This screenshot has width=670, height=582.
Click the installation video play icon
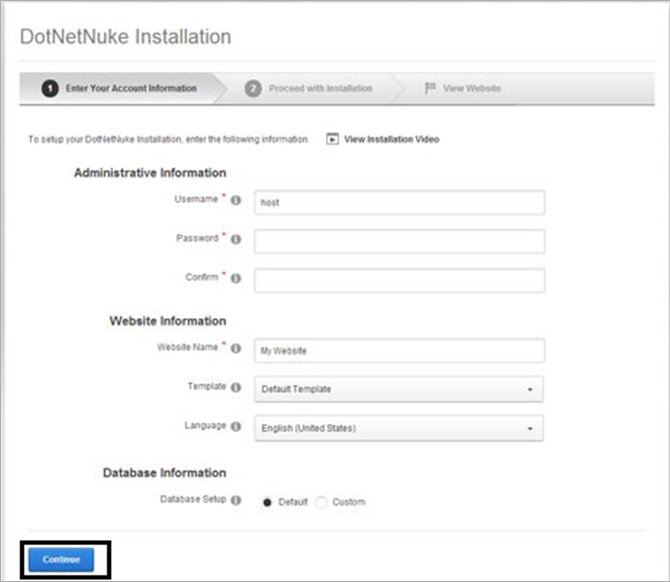click(x=332, y=139)
